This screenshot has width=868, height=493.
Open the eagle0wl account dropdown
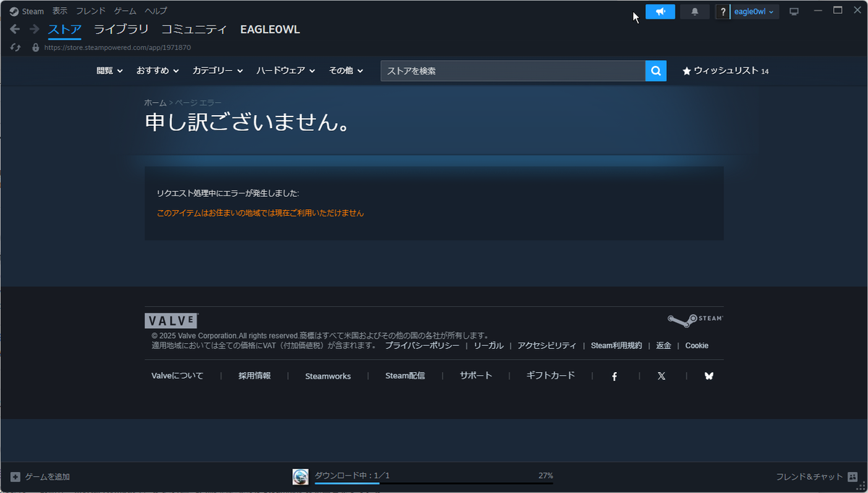[x=754, y=12]
